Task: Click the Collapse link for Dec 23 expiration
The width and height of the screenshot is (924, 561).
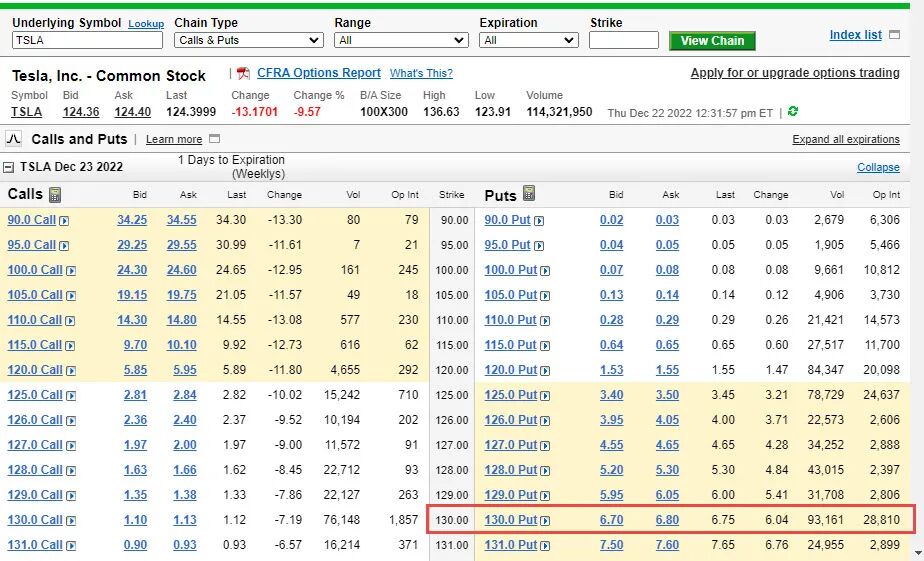Action: click(x=878, y=167)
